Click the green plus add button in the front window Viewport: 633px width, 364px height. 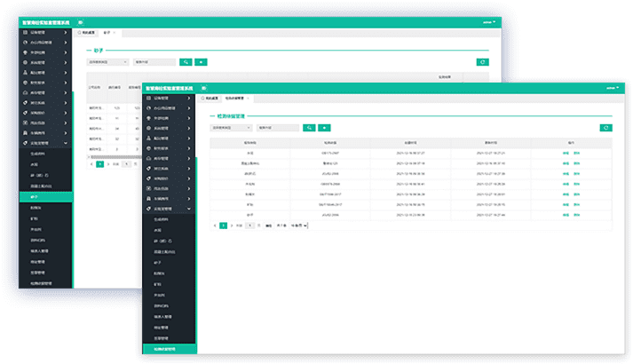325,128
